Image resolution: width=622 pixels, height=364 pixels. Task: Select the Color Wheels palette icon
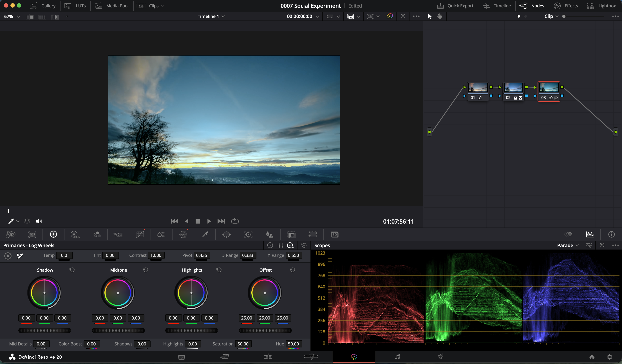(x=53, y=234)
